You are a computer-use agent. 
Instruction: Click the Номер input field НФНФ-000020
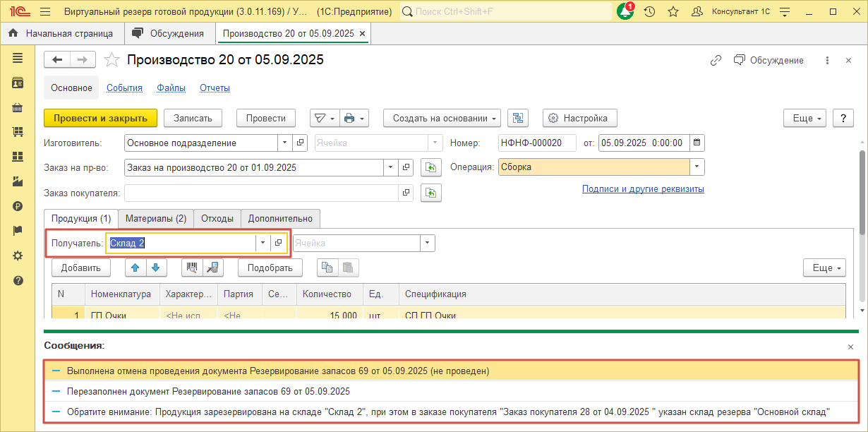click(x=536, y=143)
